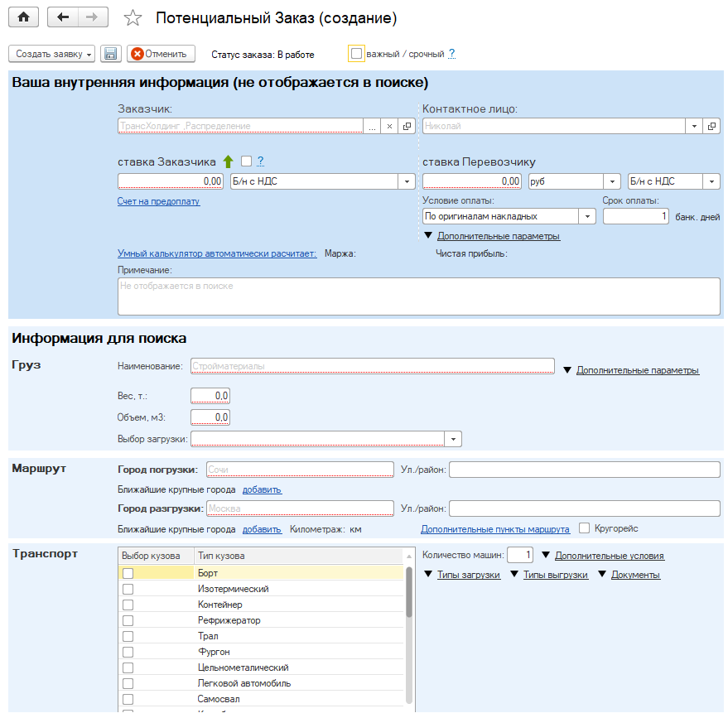Clear the Заказчик field

[x=389, y=126]
